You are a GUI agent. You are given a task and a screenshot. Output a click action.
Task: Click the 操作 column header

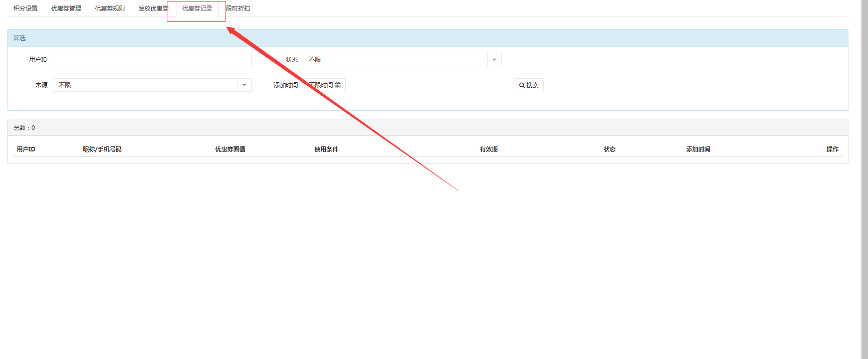(832, 149)
